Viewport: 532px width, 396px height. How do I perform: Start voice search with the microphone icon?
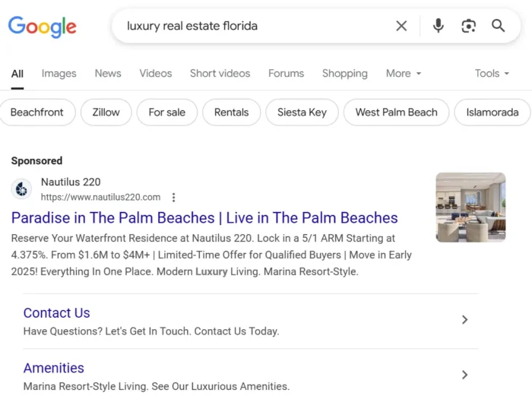point(438,26)
